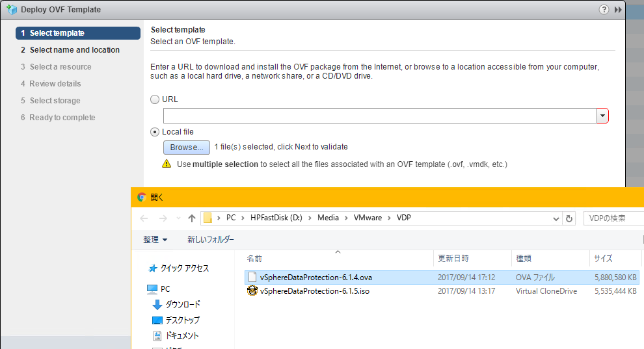Image resolution: width=644 pixels, height=349 pixels.
Task: Click the Virtual CloneDrive icon of the .iso file
Action: pos(252,291)
